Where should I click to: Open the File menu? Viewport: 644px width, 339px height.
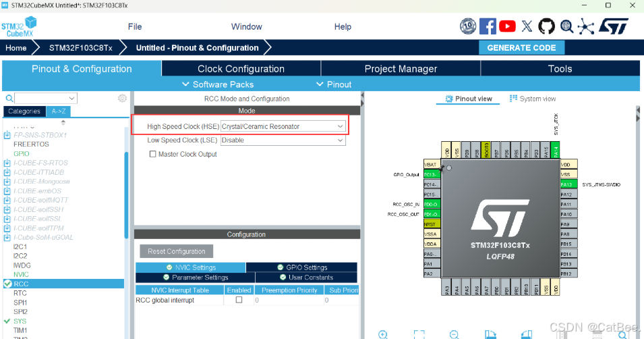point(135,27)
